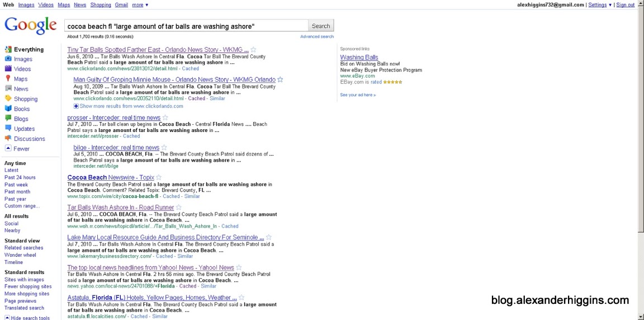Click the News newspaper icon in sidebar
Image resolution: width=644 pixels, height=320 pixels.
pos(8,88)
